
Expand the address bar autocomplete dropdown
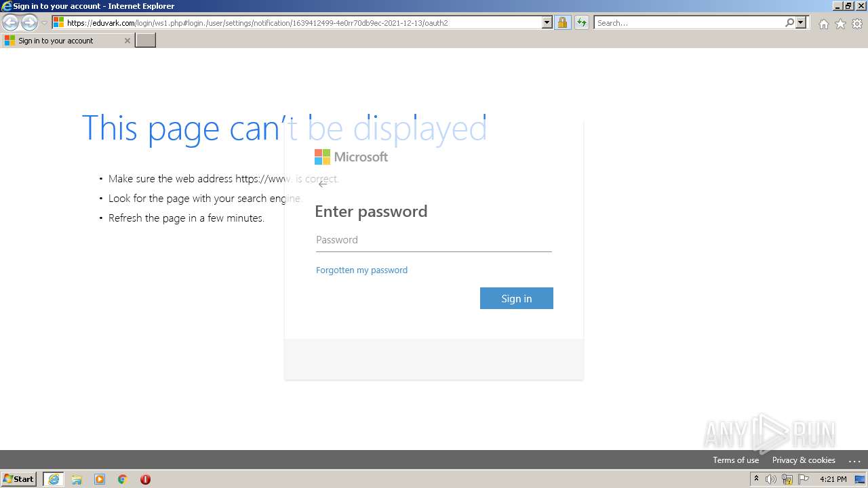pos(547,23)
